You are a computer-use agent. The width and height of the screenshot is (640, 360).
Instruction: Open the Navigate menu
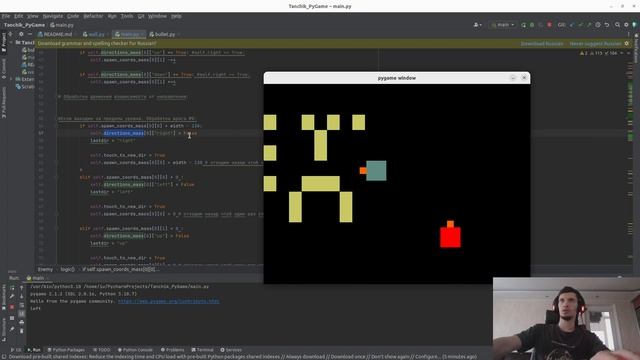[53, 16]
